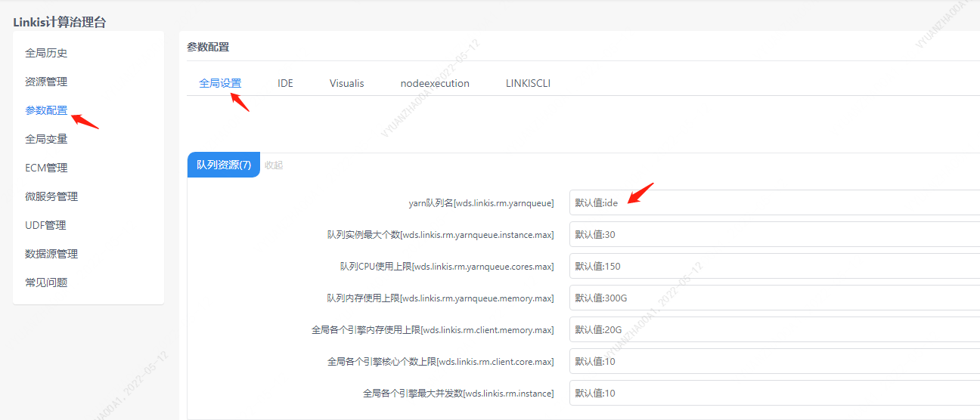The image size is (980, 420).
Task: Switch to the IDE tab
Action: coord(285,83)
